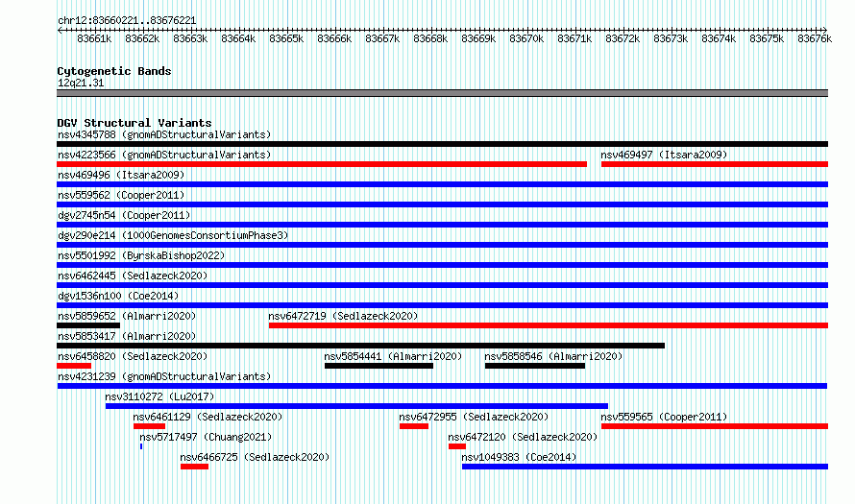The height and width of the screenshot is (504, 855).
Task: Click nsv6461129 (Sedlazeck2020) label
Action: [x=208, y=417]
